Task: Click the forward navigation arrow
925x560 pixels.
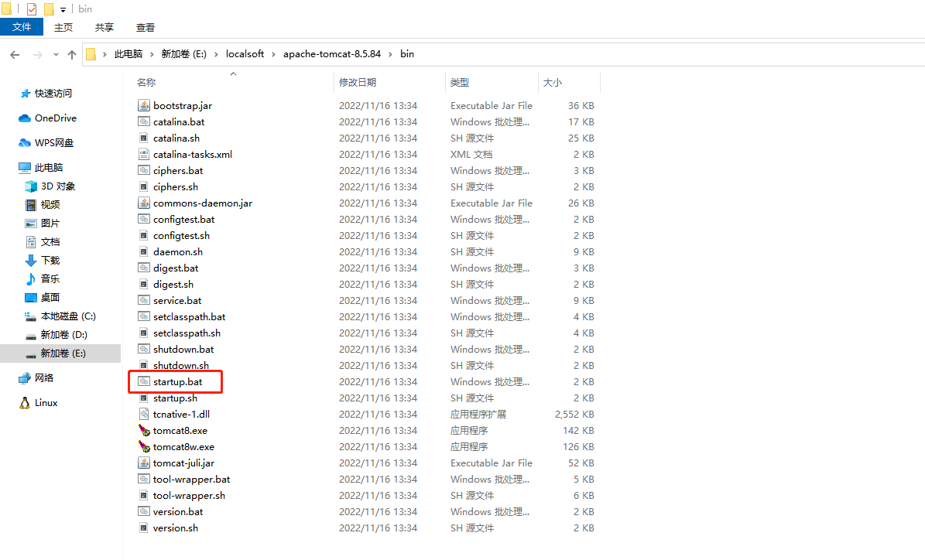Action: tap(37, 54)
